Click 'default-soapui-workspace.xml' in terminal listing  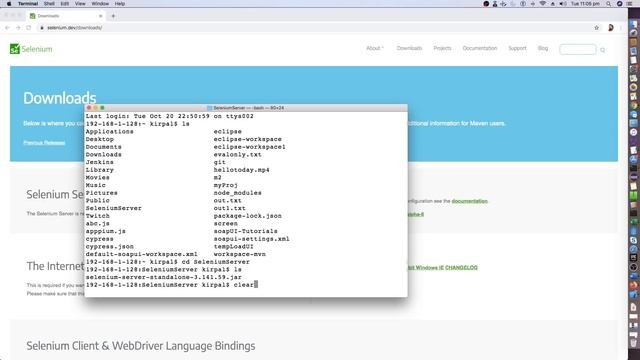click(x=142, y=254)
